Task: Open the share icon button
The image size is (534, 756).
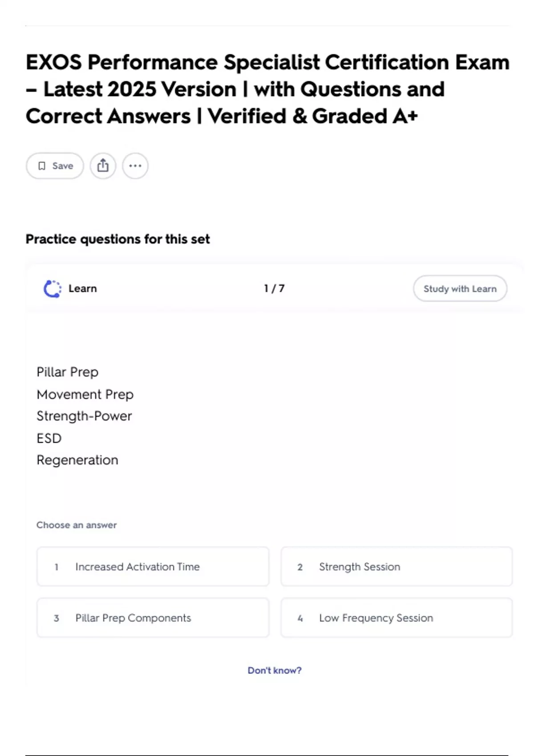Action: point(103,166)
